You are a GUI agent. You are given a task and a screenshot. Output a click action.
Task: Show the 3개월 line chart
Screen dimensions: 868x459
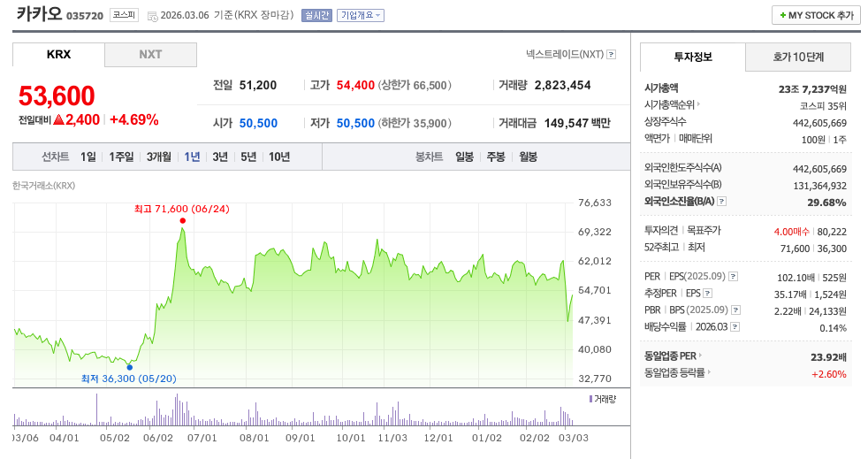(159, 157)
